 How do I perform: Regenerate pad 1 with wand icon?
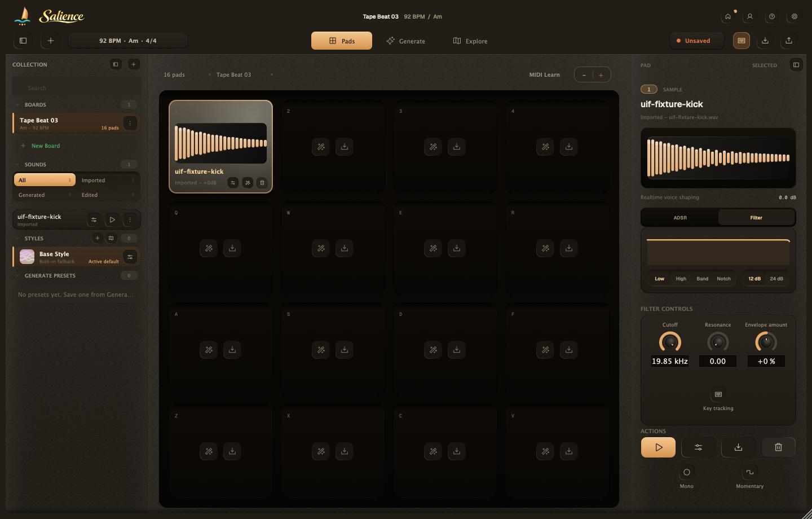click(x=248, y=183)
